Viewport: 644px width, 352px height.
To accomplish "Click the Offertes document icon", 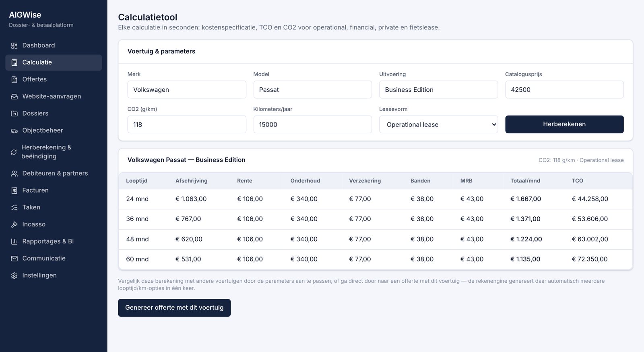I will pyautogui.click(x=14, y=80).
